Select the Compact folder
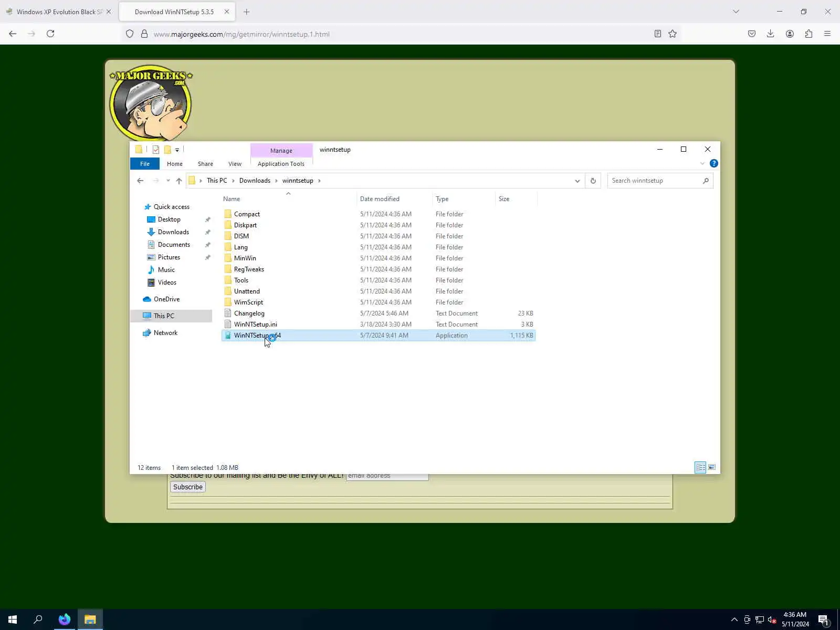 (247, 214)
